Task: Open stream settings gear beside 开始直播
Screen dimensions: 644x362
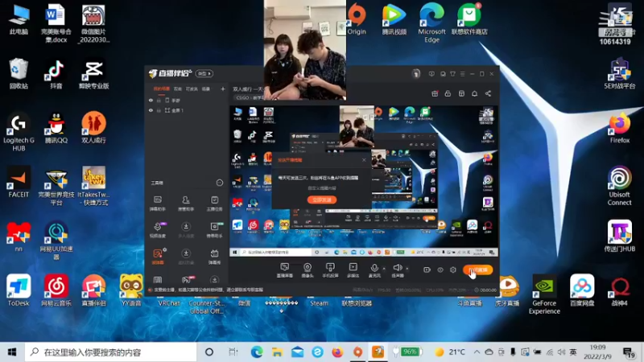Action: click(x=452, y=269)
